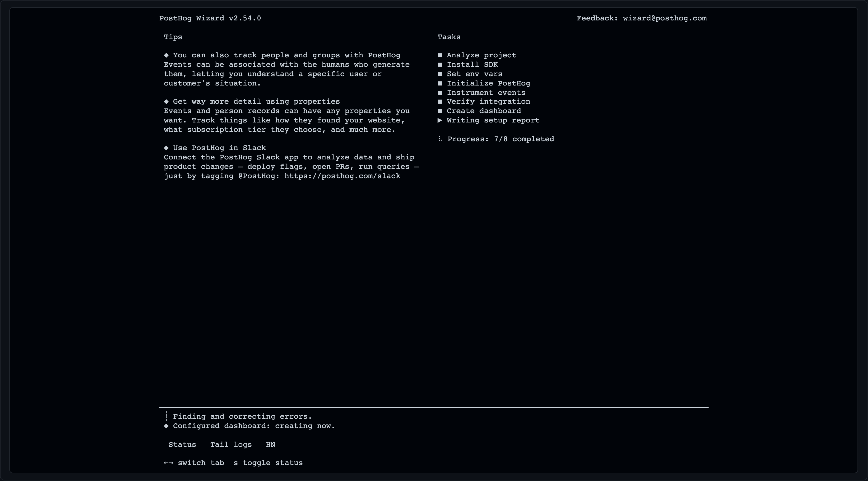
Task: Click the arrow keys icon for switch tab
Action: [168, 463]
